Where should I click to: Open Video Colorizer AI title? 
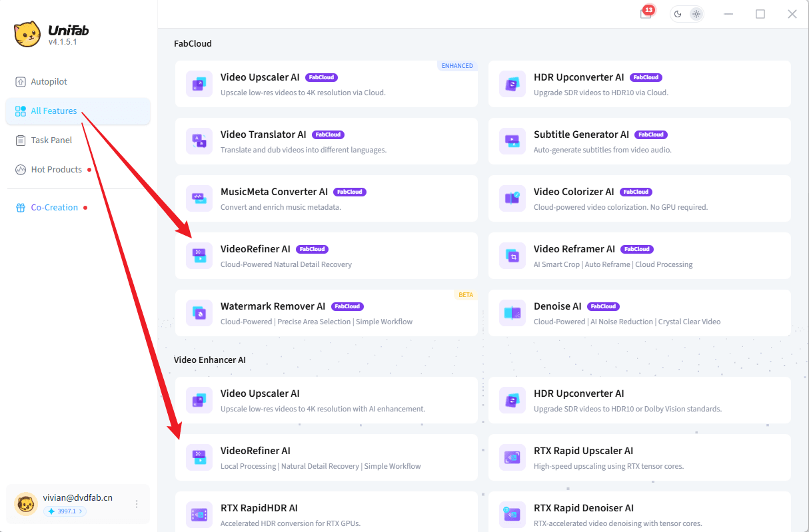tap(574, 192)
